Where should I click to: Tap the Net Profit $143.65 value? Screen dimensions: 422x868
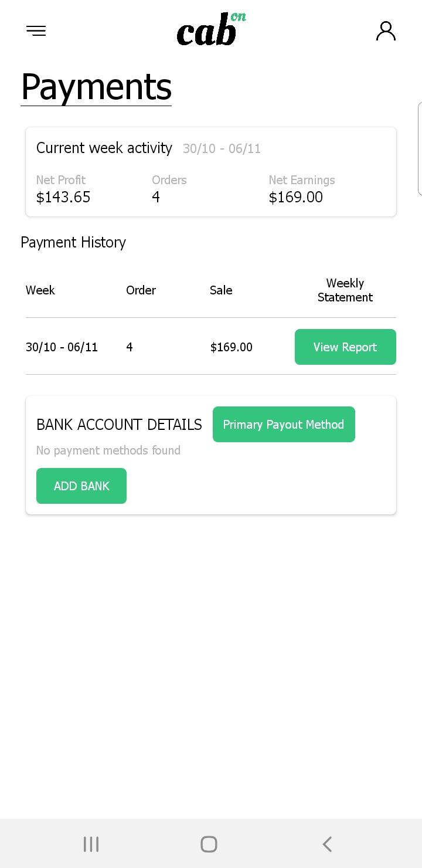[x=63, y=197]
